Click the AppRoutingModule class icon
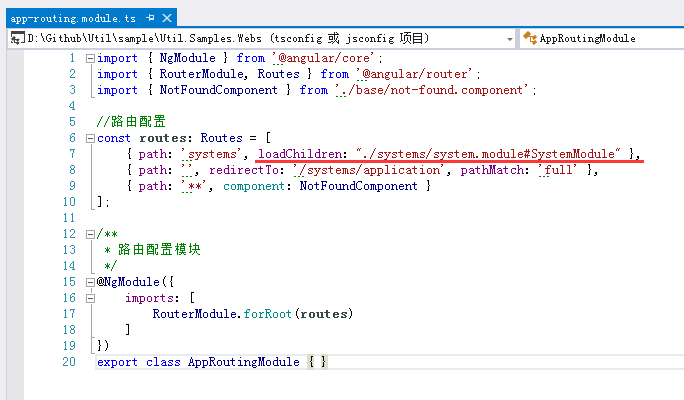Viewport: 684px width, 400px height. click(x=530, y=38)
